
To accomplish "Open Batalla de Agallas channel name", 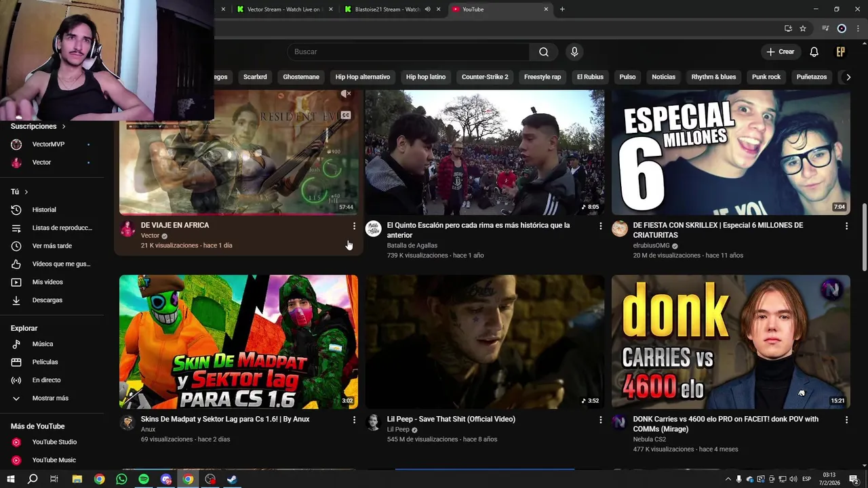I will point(412,246).
